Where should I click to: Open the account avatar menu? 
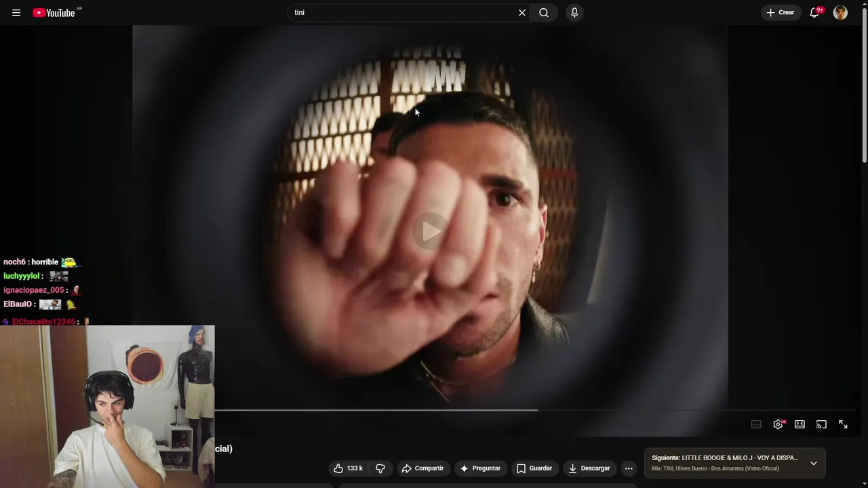(x=840, y=13)
